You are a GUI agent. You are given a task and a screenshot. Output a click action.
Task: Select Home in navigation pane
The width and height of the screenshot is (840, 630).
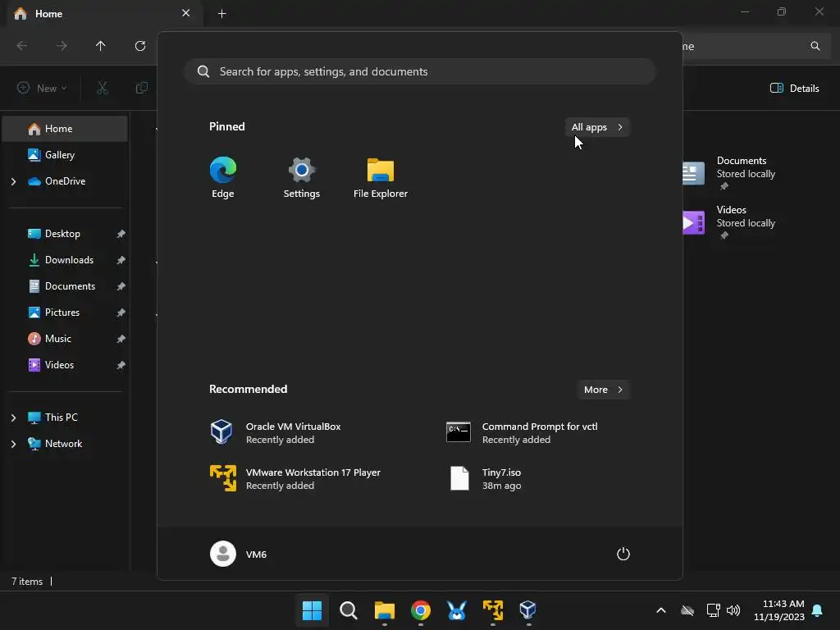click(66, 129)
